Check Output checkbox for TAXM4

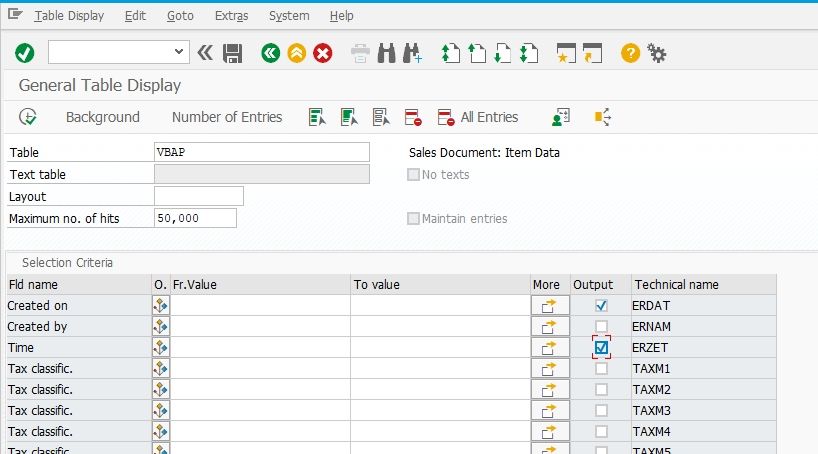click(x=601, y=432)
